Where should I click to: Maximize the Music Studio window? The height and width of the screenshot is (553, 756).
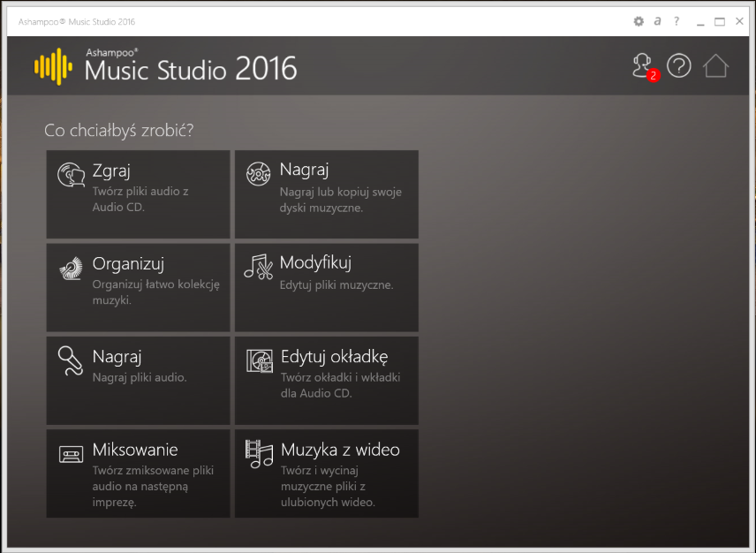[720, 22]
